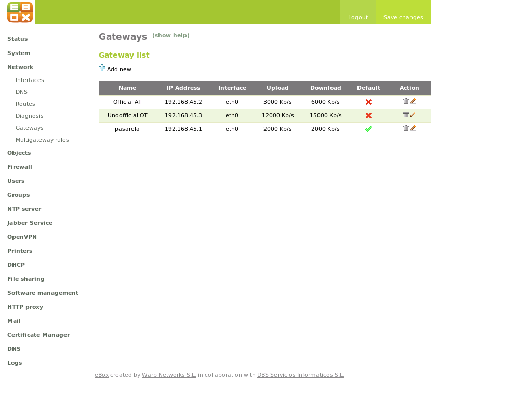Delete the Unofficial OT gateway

406,115
